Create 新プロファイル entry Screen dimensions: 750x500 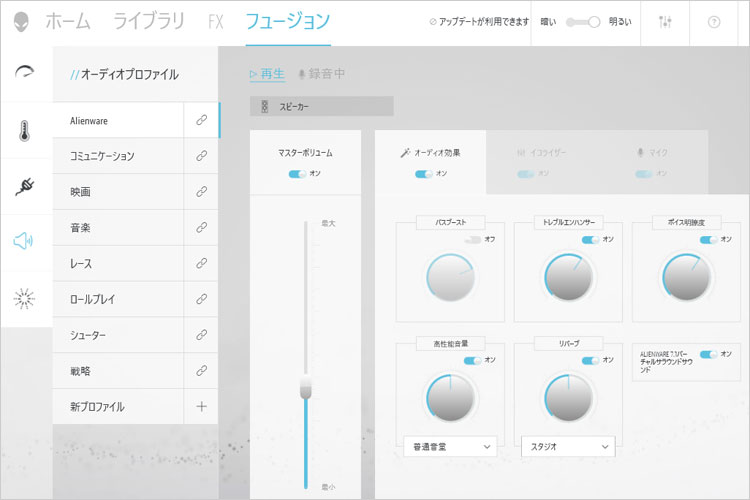118,406
